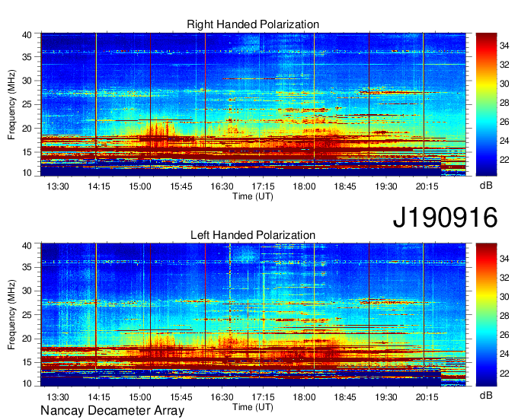Click 20 MHz tick on Left Handed frequency axis
The width and height of the screenshot is (518, 420).
coord(27,339)
